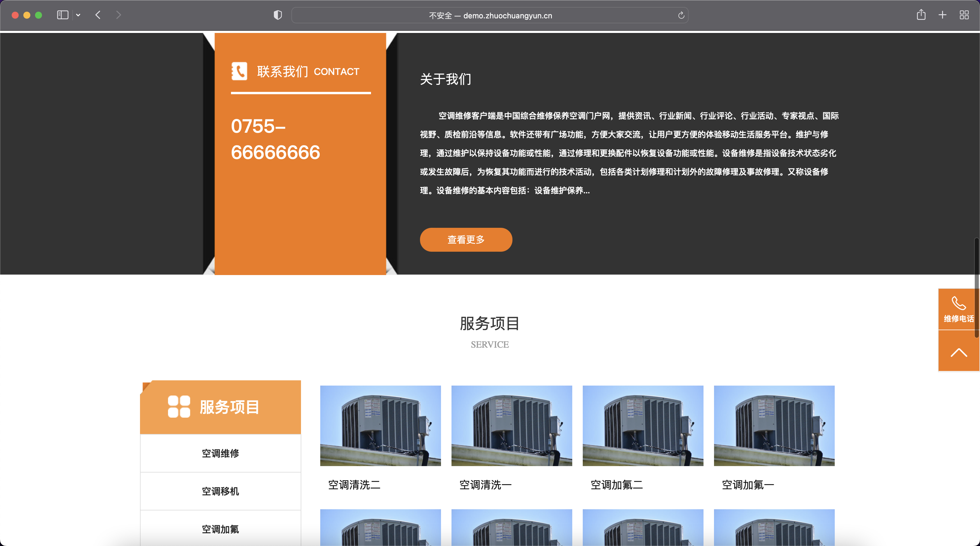The width and height of the screenshot is (980, 546).
Task: Open the Share menu
Action: click(x=921, y=15)
